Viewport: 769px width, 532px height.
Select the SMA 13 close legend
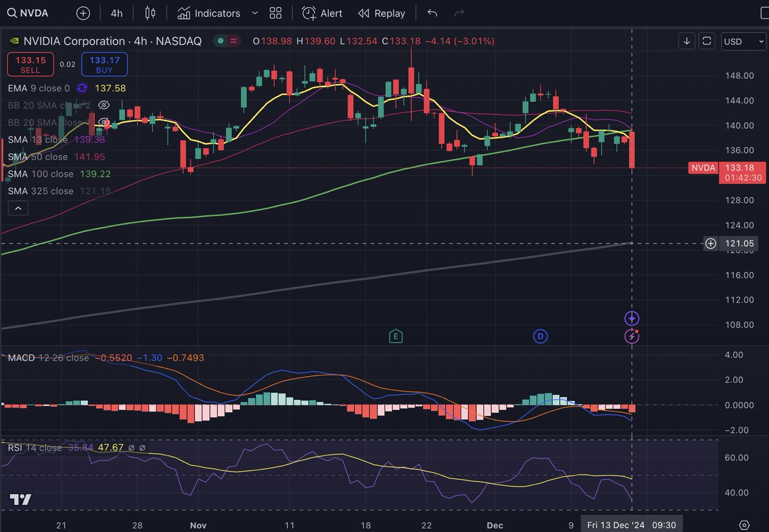[x=56, y=139]
